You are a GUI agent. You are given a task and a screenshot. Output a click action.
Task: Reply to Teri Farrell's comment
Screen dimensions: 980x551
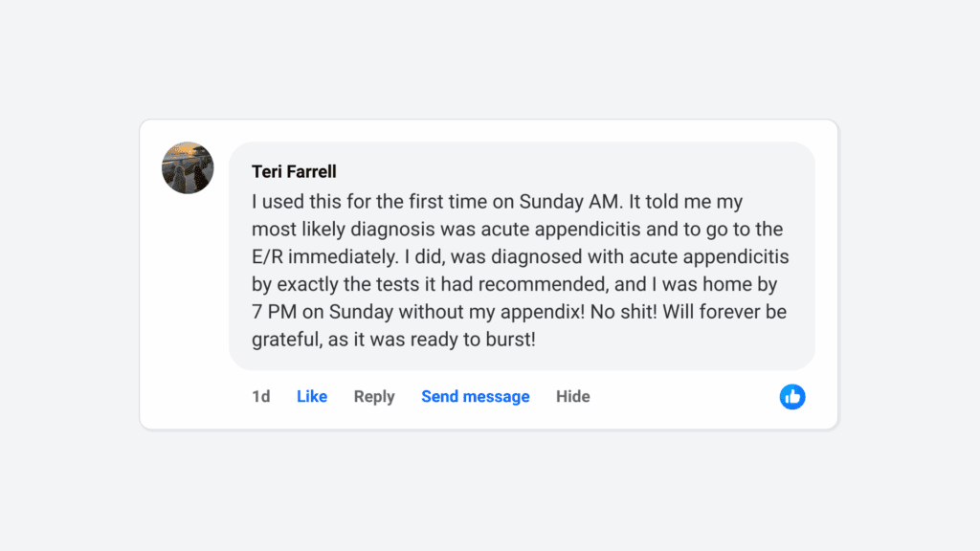pos(374,397)
